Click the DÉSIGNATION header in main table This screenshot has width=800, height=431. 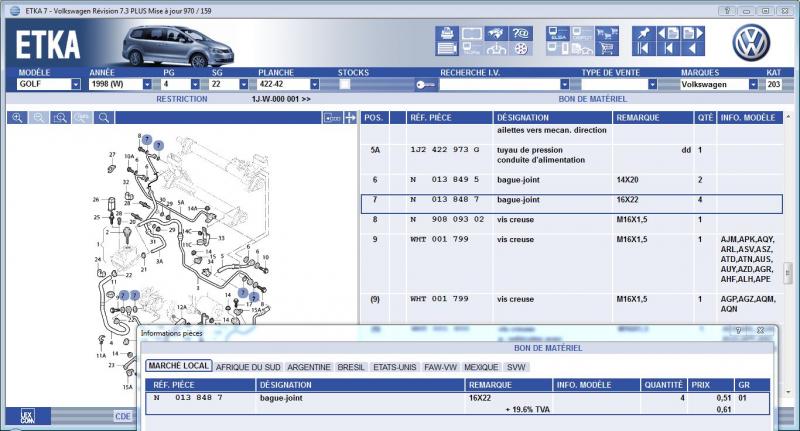tap(553, 118)
